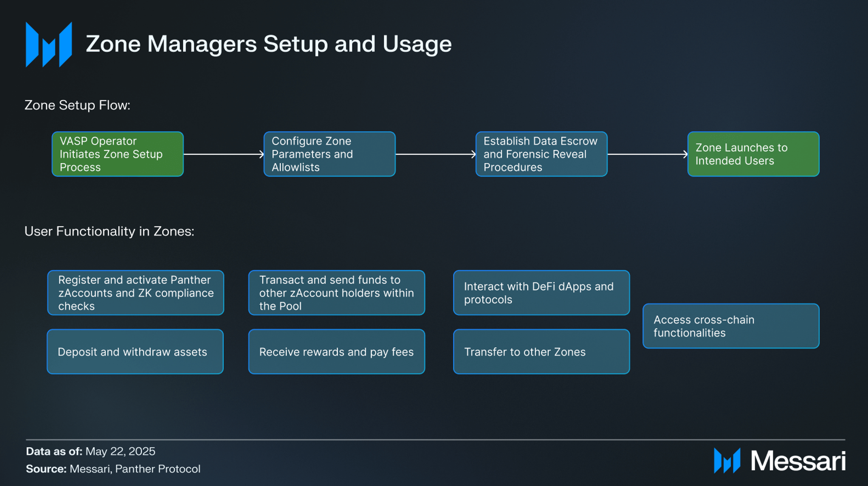The height and width of the screenshot is (486, 868).
Task: Click the arrow pointing to Configure Zone Parameters
Action: click(x=224, y=154)
